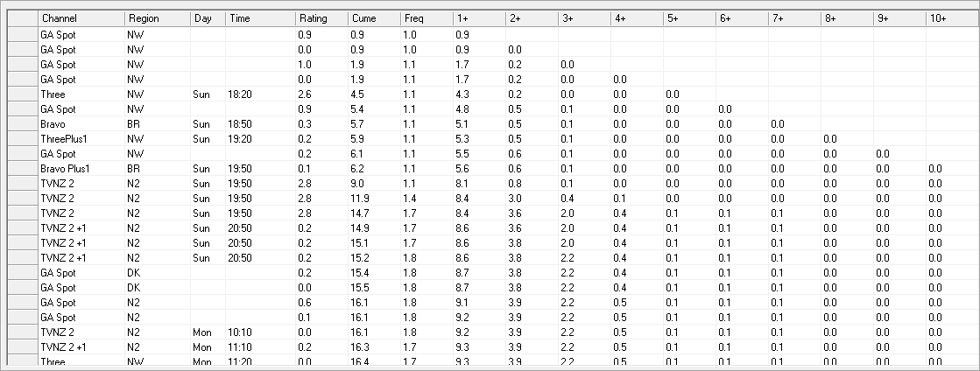Click the 5+ column header

pyautogui.click(x=689, y=18)
